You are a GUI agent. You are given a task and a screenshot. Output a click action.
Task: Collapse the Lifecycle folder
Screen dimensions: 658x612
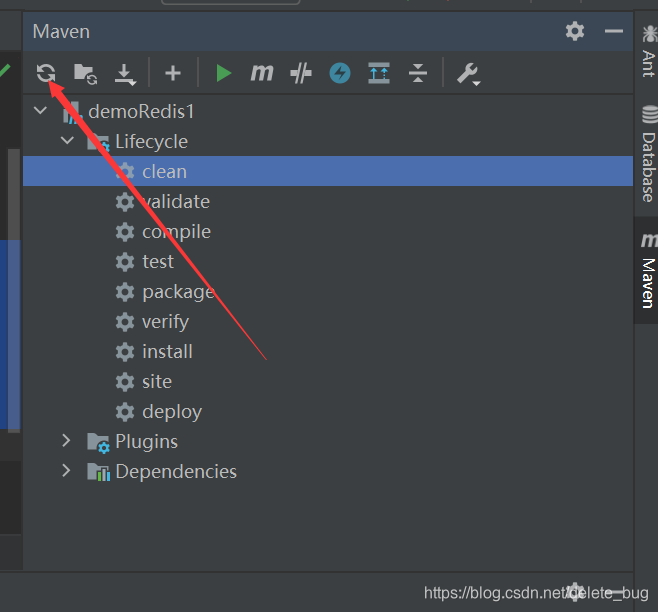pyautogui.click(x=67, y=141)
